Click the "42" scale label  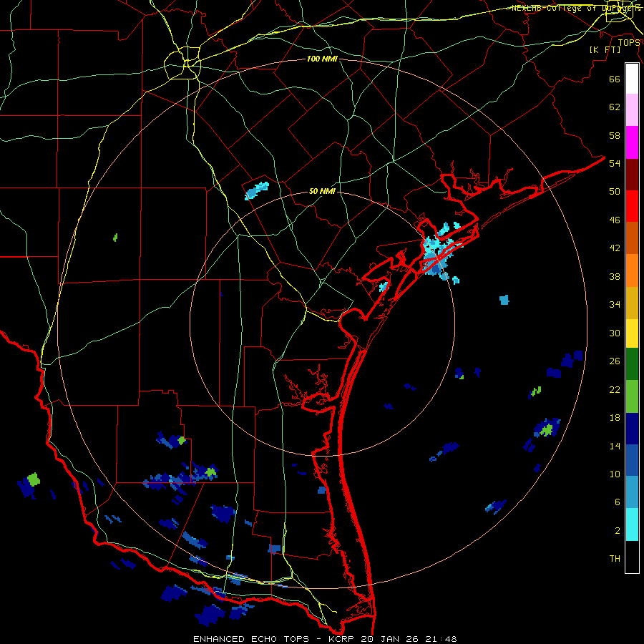[615, 248]
